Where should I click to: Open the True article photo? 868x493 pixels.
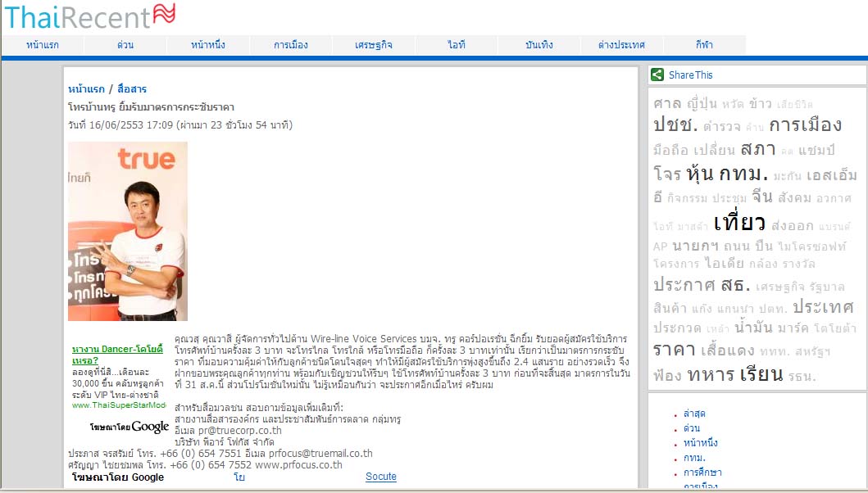click(x=128, y=231)
